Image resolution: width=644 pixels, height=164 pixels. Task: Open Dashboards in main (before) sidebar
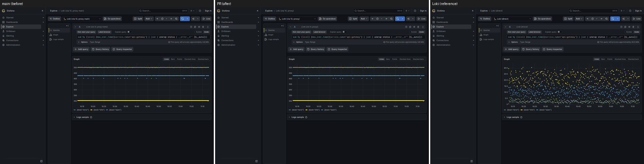[12, 22]
